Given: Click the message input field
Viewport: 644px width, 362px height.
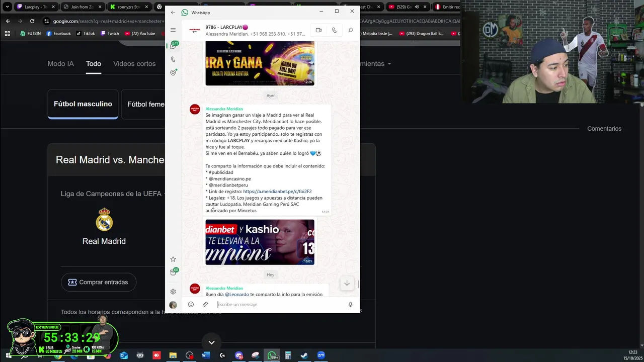Looking at the screenshot, I should click(280, 304).
